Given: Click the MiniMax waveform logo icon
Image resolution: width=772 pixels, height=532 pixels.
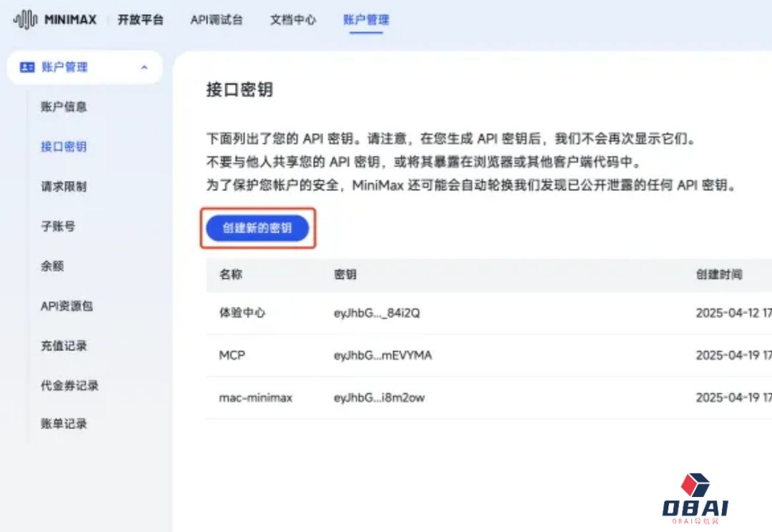Looking at the screenshot, I should [25, 20].
